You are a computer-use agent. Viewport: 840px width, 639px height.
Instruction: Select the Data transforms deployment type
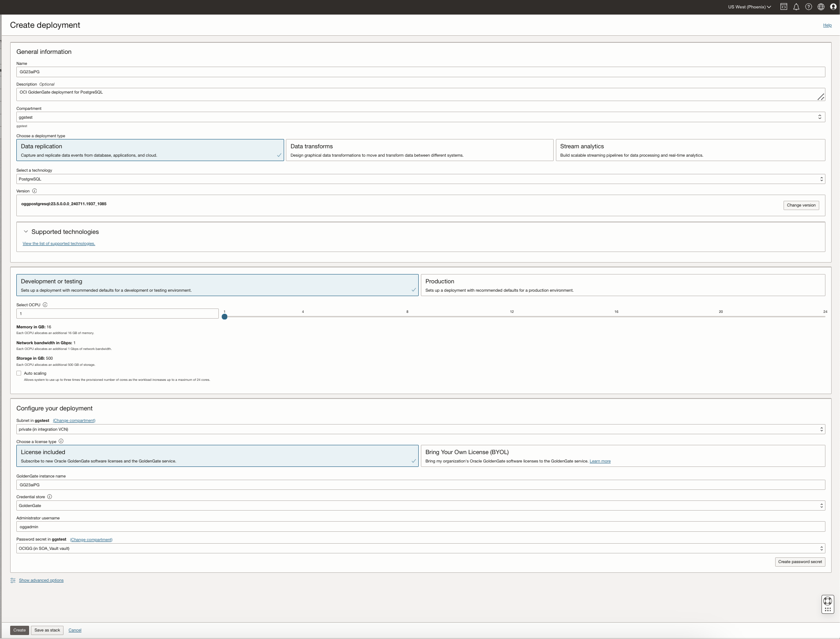point(420,150)
